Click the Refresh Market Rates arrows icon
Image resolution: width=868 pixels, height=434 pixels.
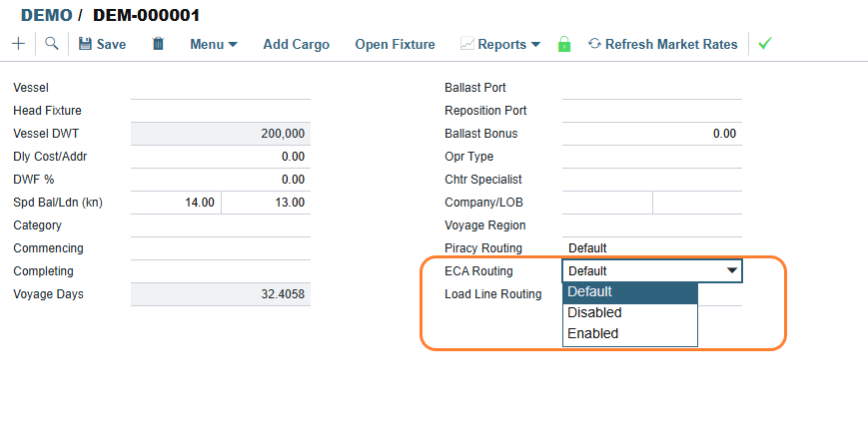coord(594,44)
